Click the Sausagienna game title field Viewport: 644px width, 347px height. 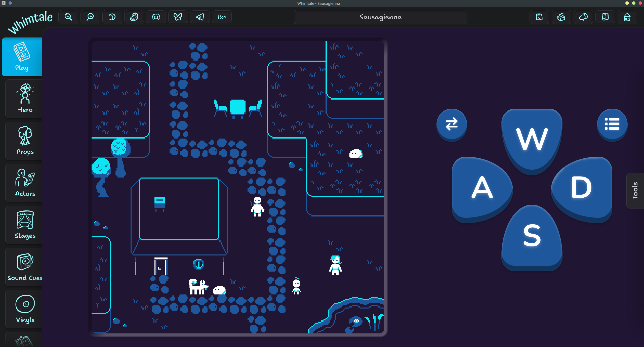pyautogui.click(x=380, y=17)
